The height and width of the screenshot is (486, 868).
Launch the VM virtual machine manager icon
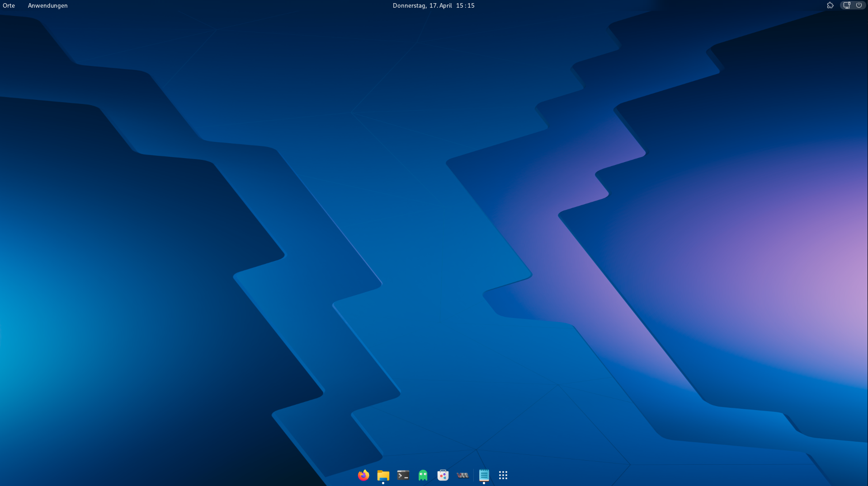click(x=462, y=475)
